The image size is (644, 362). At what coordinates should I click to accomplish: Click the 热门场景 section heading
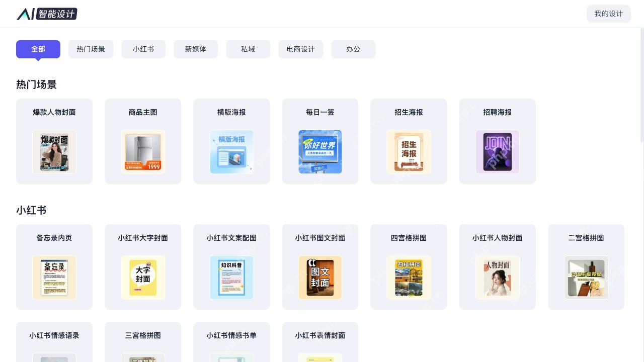click(x=36, y=84)
